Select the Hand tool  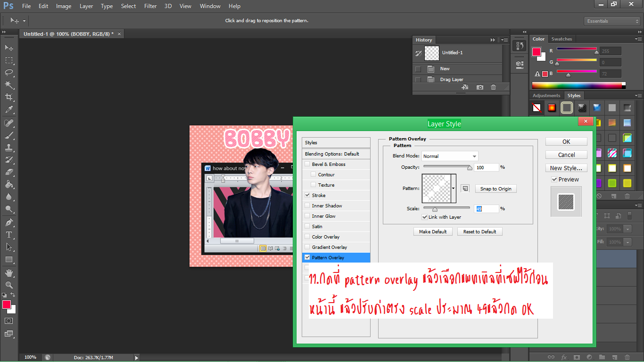pyautogui.click(x=9, y=273)
